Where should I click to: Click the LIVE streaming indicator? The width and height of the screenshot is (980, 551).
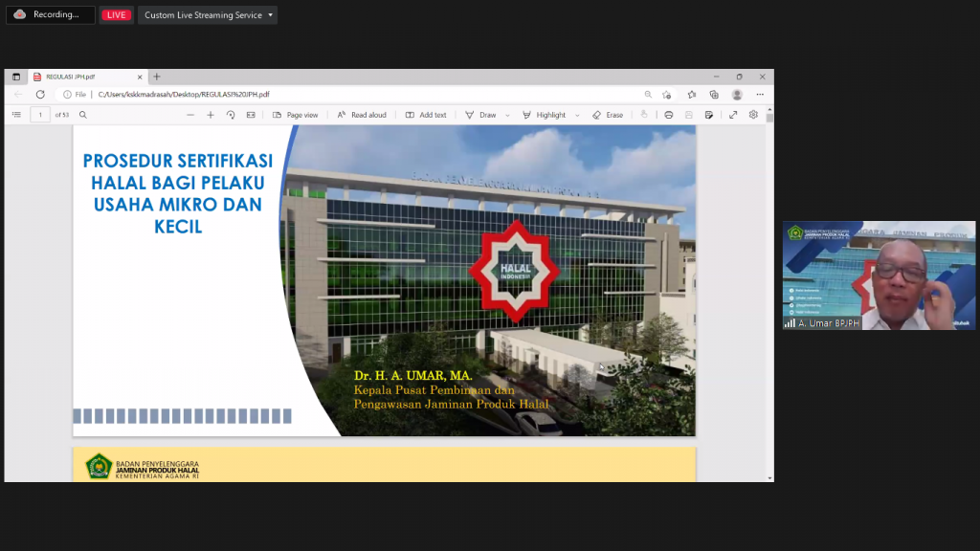pos(116,15)
